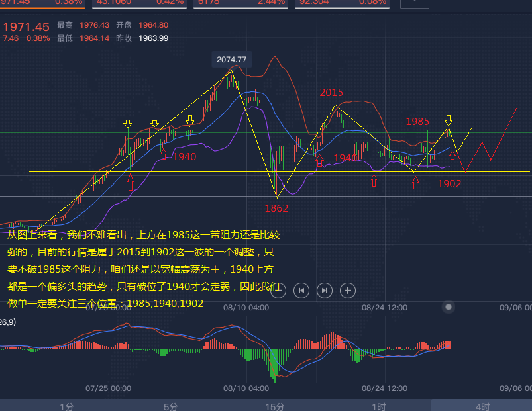Switch to the 1分 timeframe tab
Image resolution: width=532 pixels, height=411 pixels.
tap(67, 406)
